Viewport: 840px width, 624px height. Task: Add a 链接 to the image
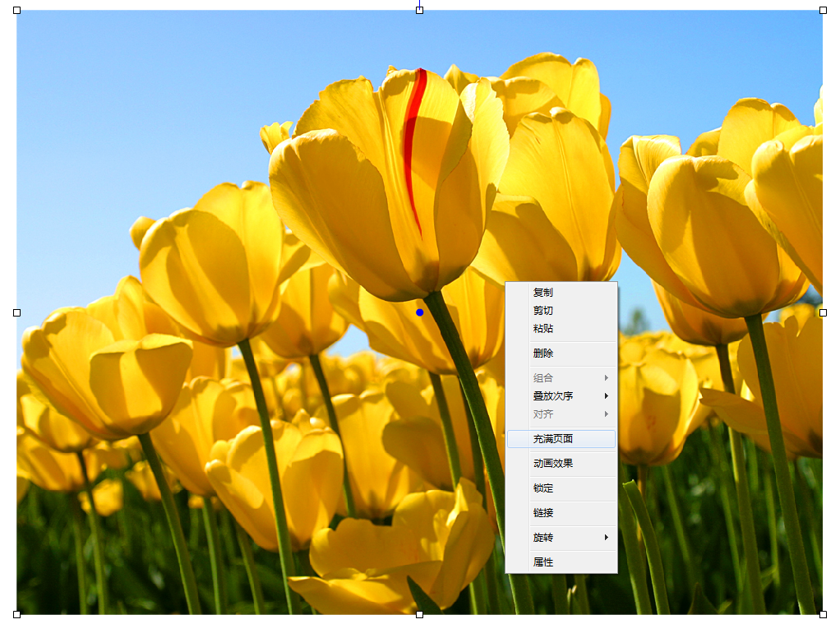[x=543, y=513]
